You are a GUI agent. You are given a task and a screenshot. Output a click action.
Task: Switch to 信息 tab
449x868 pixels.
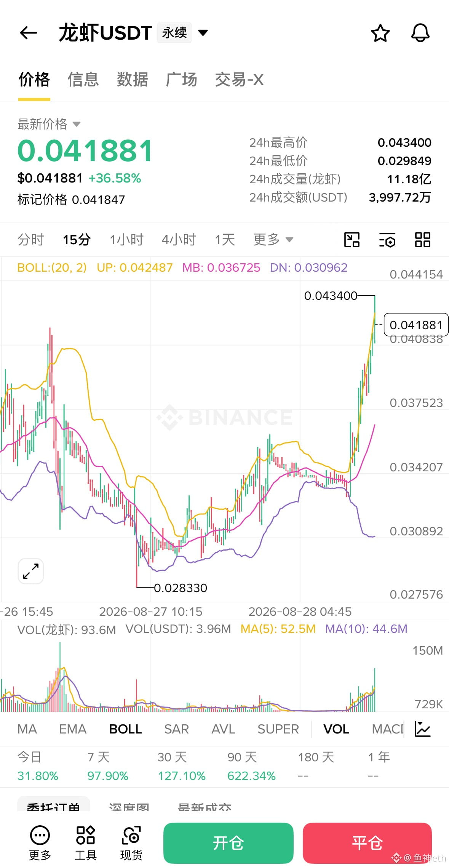coord(83,80)
